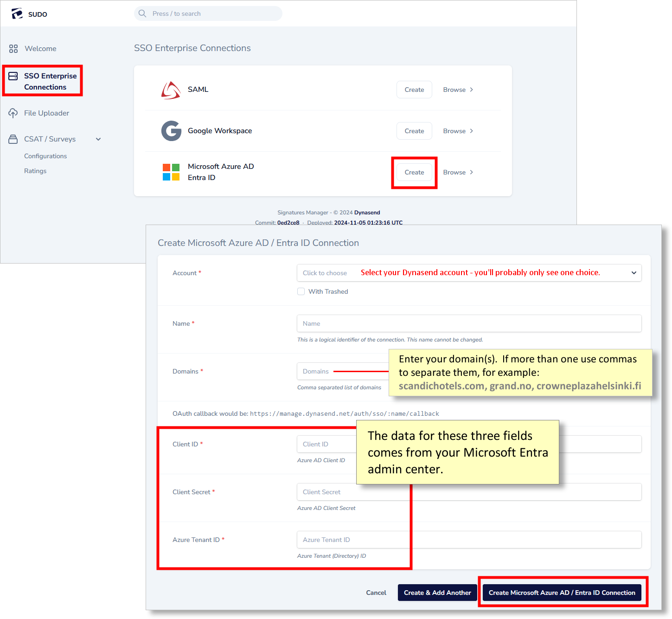
Task: Select SSO Enterprise Connections menu item
Action: coord(50,82)
